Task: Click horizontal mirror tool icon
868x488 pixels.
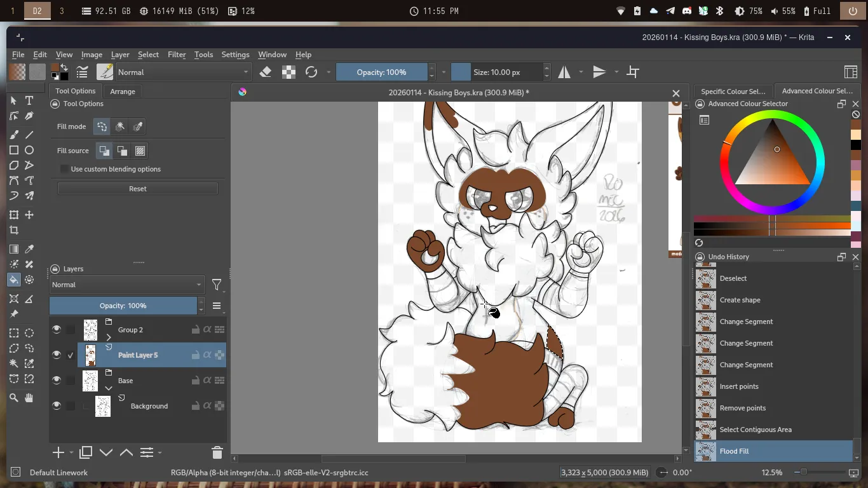Action: click(564, 72)
